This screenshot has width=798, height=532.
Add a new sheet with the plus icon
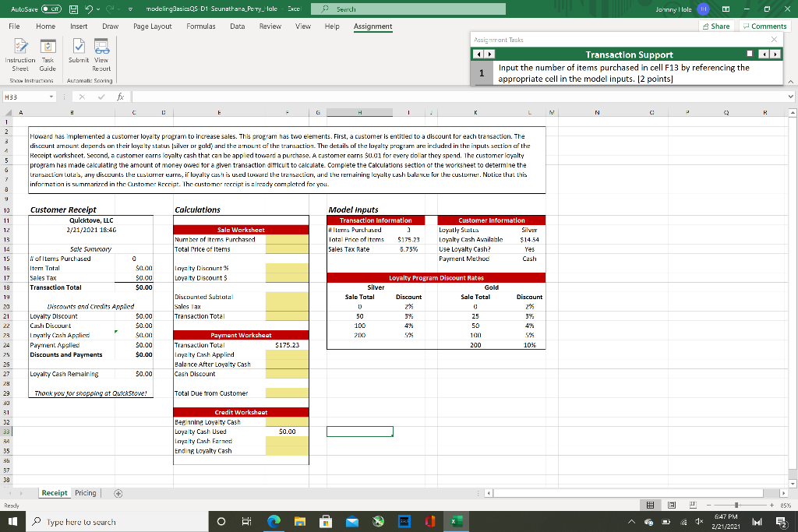118,493
